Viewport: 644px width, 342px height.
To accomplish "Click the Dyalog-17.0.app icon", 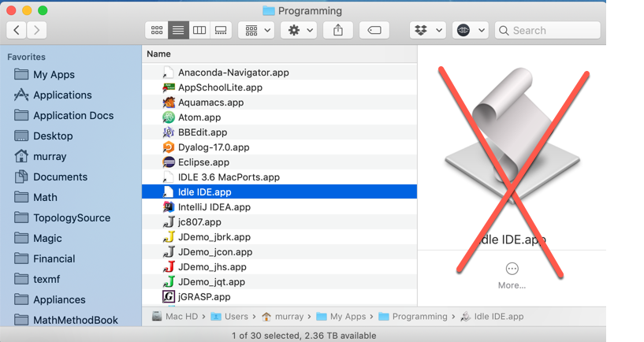I will [169, 147].
